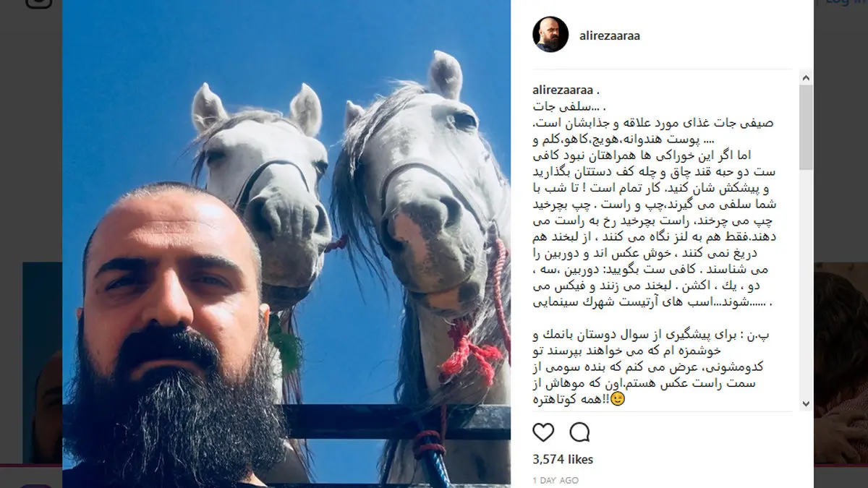This screenshot has height=488, width=868.
Task: Open comments via the speech bubble icon
Action: [579, 432]
